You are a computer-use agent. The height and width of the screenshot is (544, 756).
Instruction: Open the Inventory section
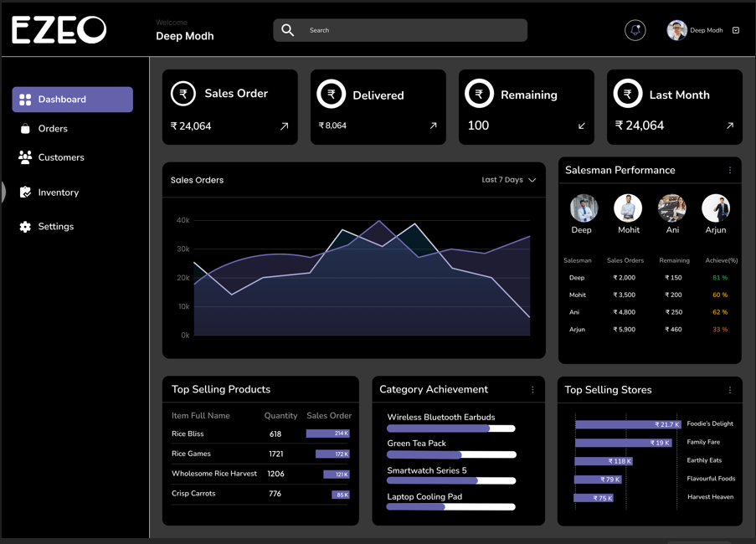click(x=58, y=192)
